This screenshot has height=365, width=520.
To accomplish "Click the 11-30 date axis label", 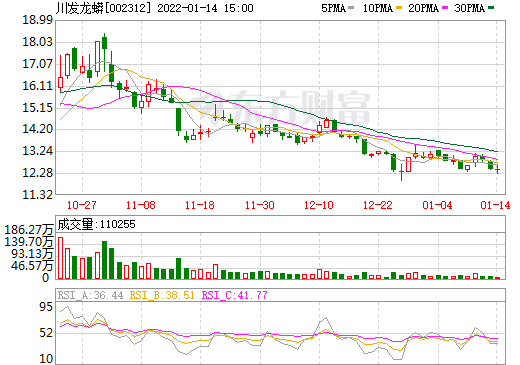I will click(260, 205).
